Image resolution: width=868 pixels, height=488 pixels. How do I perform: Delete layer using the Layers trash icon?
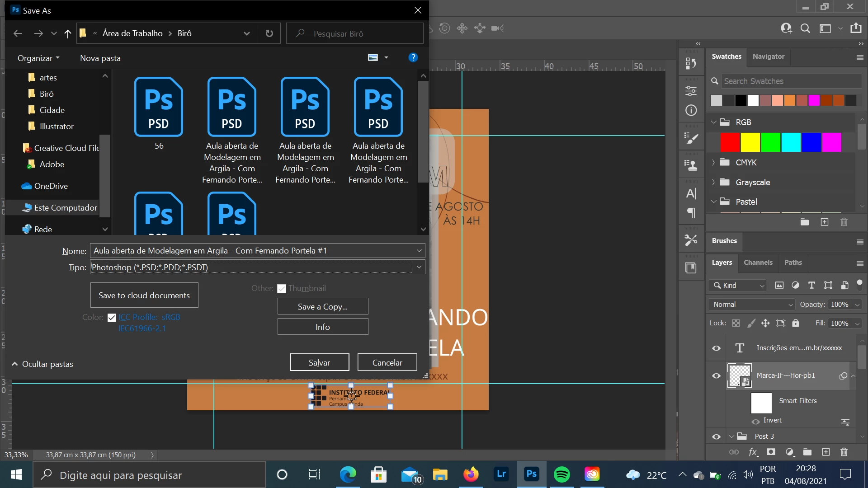point(844,452)
